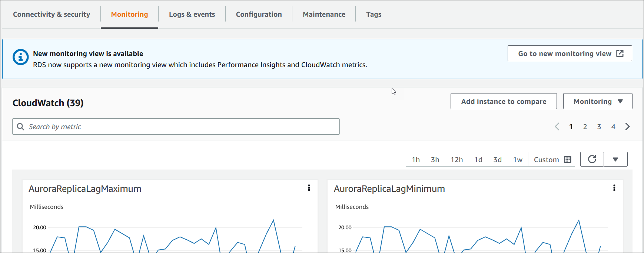Screen dimensions: 644x253
Task: Jump to page 3 of metrics
Action: [x=599, y=127]
